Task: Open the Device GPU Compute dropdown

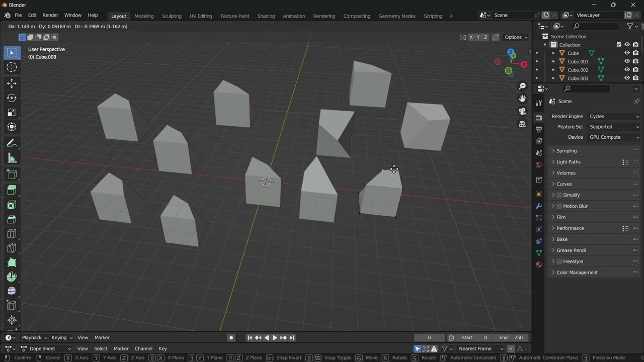Action: click(x=613, y=137)
